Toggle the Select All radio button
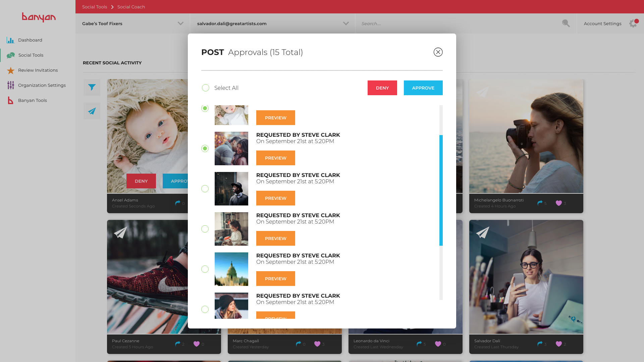Screen dimensions: 644x362 (x=206, y=88)
